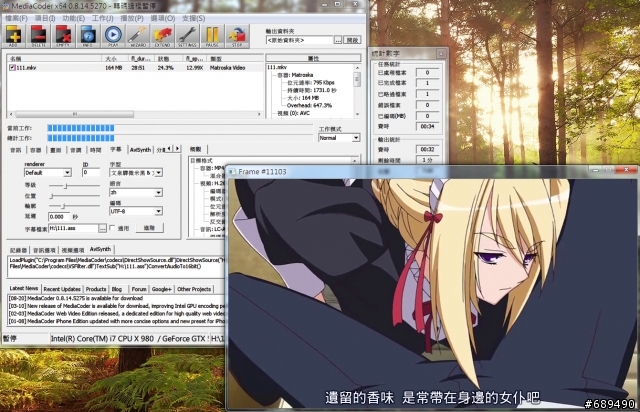Click the EXTEND toolbar icon
Screen dimensions: 640x412
(162, 36)
